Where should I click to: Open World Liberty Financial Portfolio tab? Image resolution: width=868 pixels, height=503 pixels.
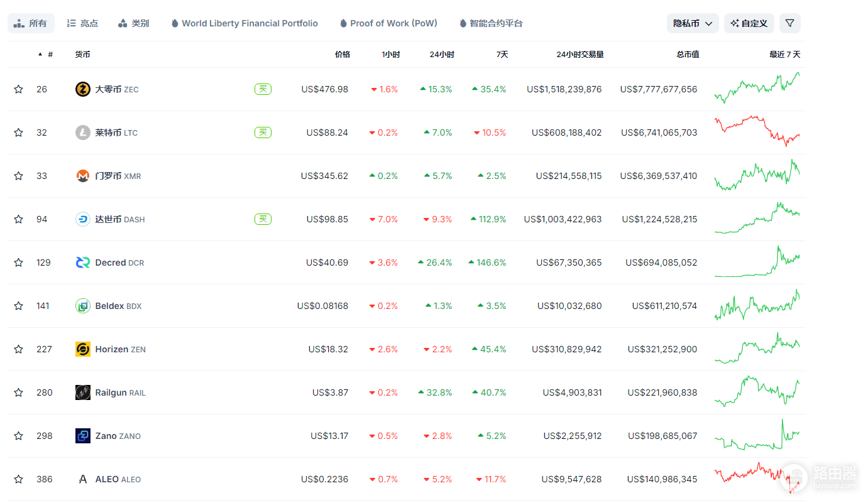244,23
